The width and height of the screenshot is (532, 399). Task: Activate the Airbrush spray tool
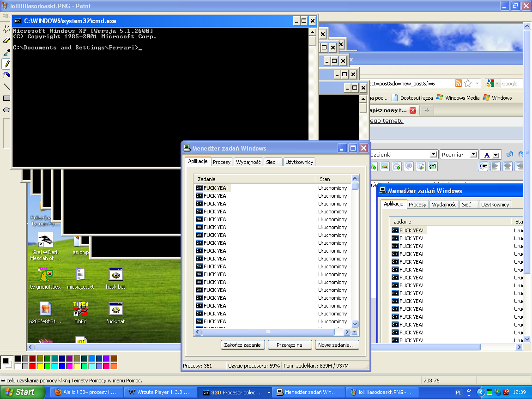pos(6,75)
